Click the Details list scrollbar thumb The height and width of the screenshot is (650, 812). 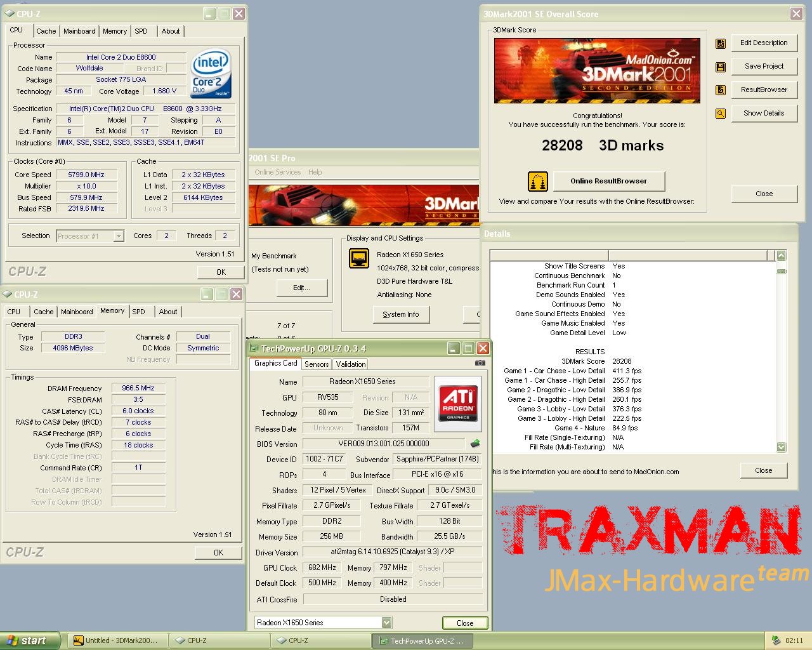782,271
